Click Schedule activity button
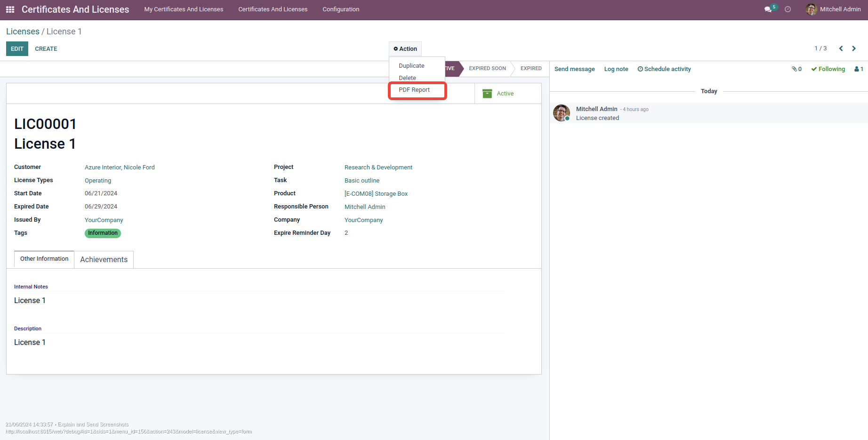Screen dimensions: 868x440 (x=664, y=69)
